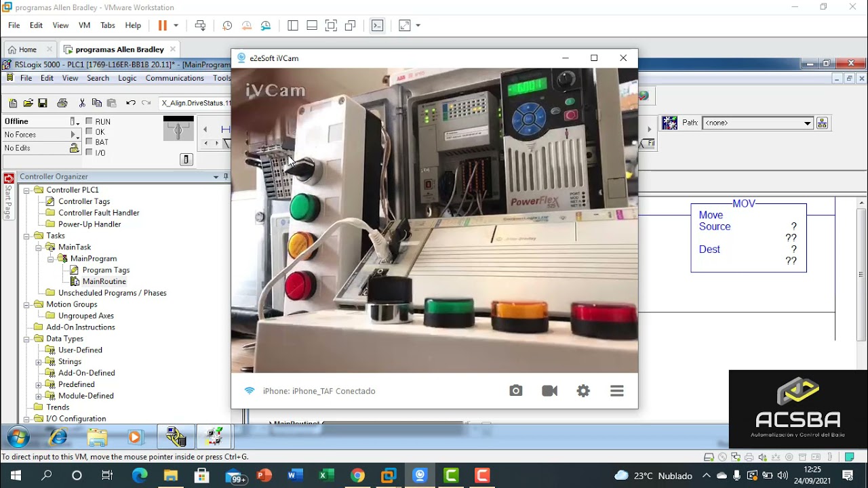This screenshot has height=488, width=868.
Task: Collapse the Motion Groups folder
Action: tap(27, 304)
